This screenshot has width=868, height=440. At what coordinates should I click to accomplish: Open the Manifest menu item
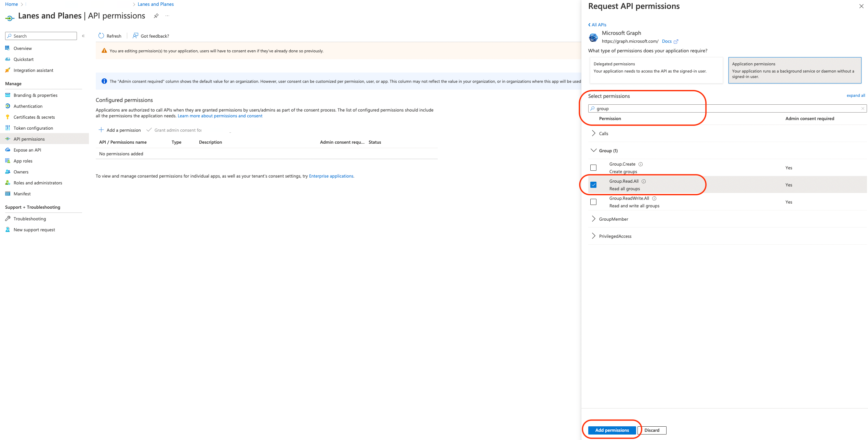pyautogui.click(x=44, y=194)
